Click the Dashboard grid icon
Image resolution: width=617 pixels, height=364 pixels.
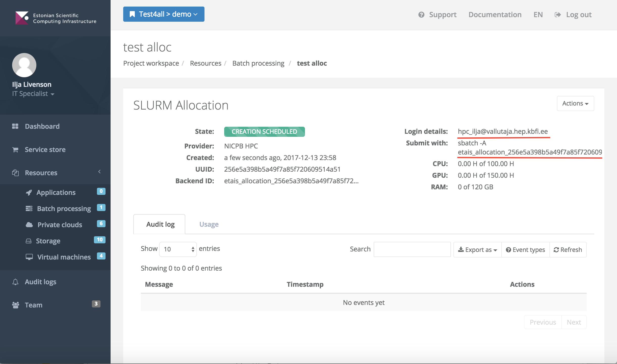pyautogui.click(x=15, y=126)
